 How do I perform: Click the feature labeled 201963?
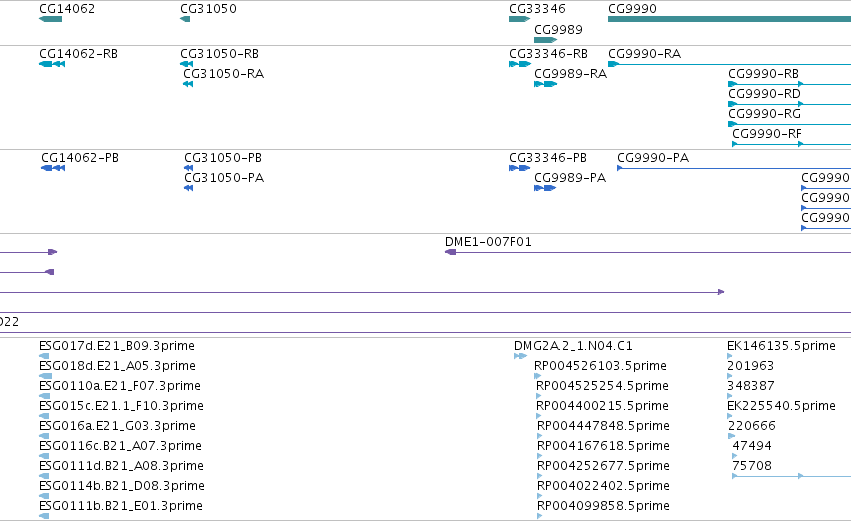pyautogui.click(x=751, y=366)
